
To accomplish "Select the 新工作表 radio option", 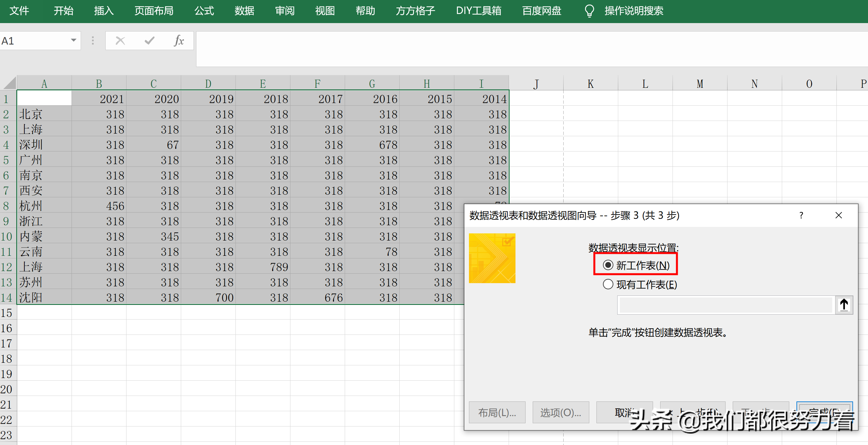I will (x=608, y=265).
